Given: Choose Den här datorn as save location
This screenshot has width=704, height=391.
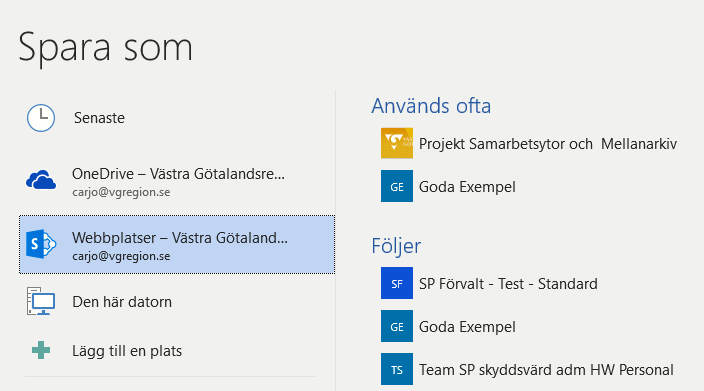Looking at the screenshot, I should pyautogui.click(x=177, y=302).
